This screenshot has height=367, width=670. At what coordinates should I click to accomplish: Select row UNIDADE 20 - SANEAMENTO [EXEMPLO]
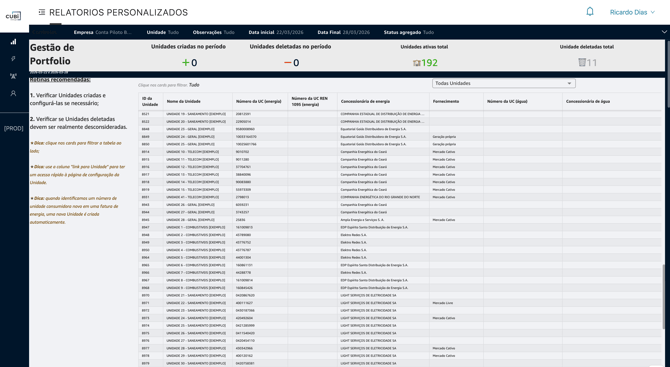click(x=400, y=122)
